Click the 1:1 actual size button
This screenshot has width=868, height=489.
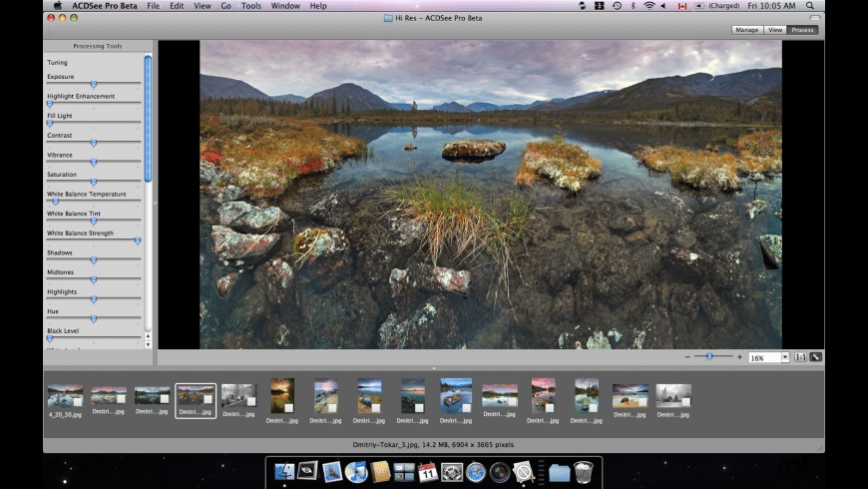tap(800, 357)
